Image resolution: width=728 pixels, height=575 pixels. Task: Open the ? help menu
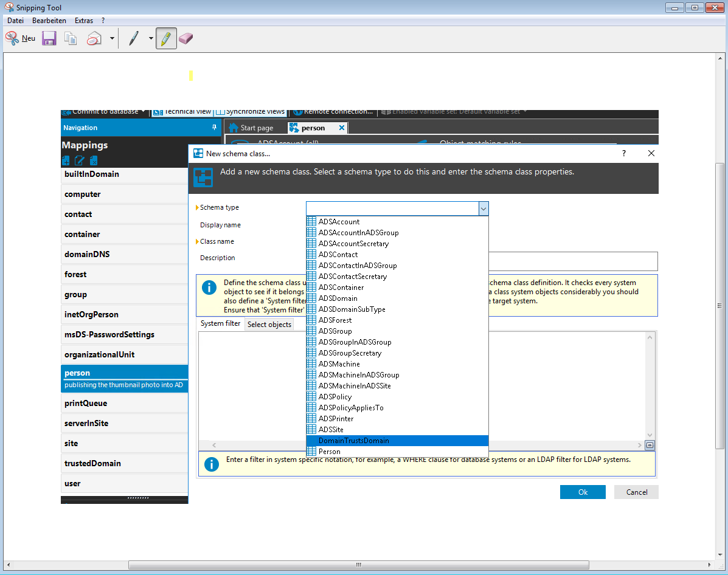[x=103, y=21]
